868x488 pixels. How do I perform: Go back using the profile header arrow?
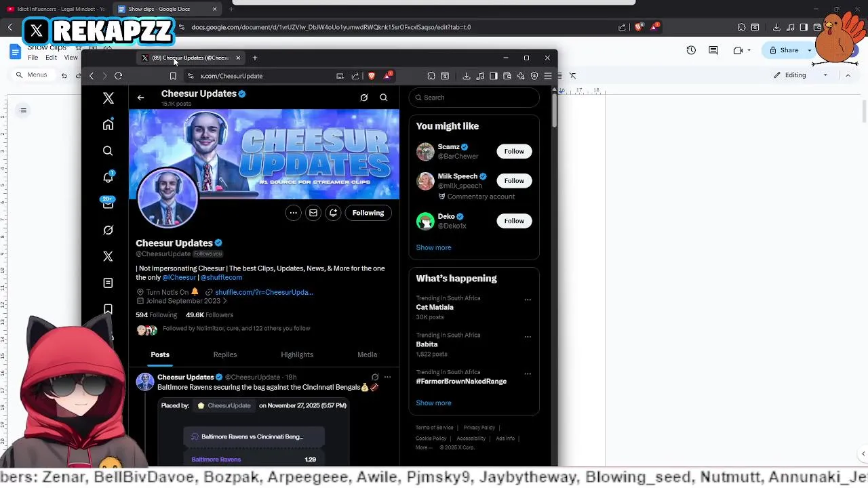point(140,98)
